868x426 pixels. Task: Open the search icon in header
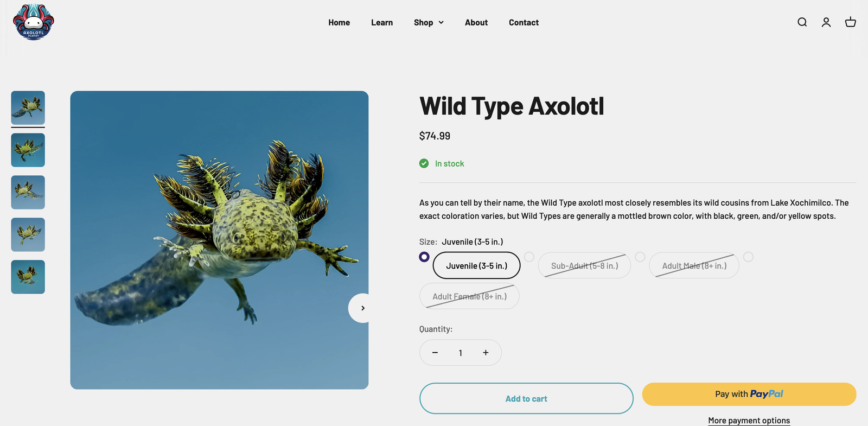(x=802, y=22)
